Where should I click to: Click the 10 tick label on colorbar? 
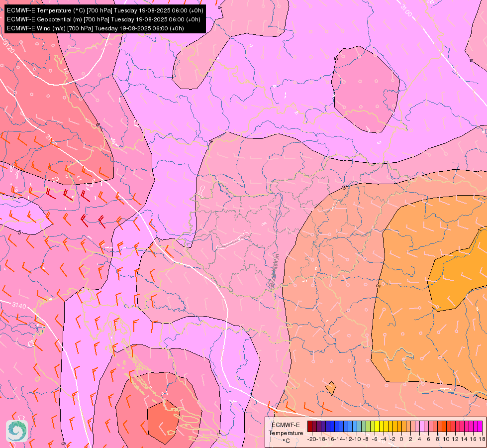pos(446,440)
